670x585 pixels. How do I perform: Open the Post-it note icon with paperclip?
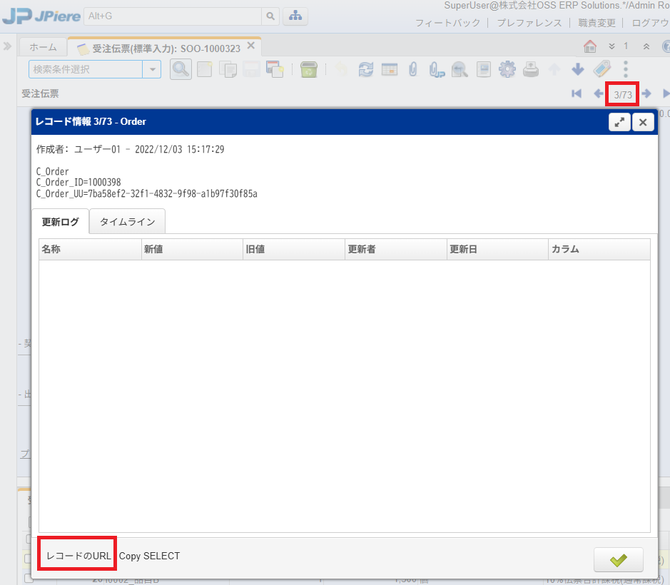coord(436,69)
